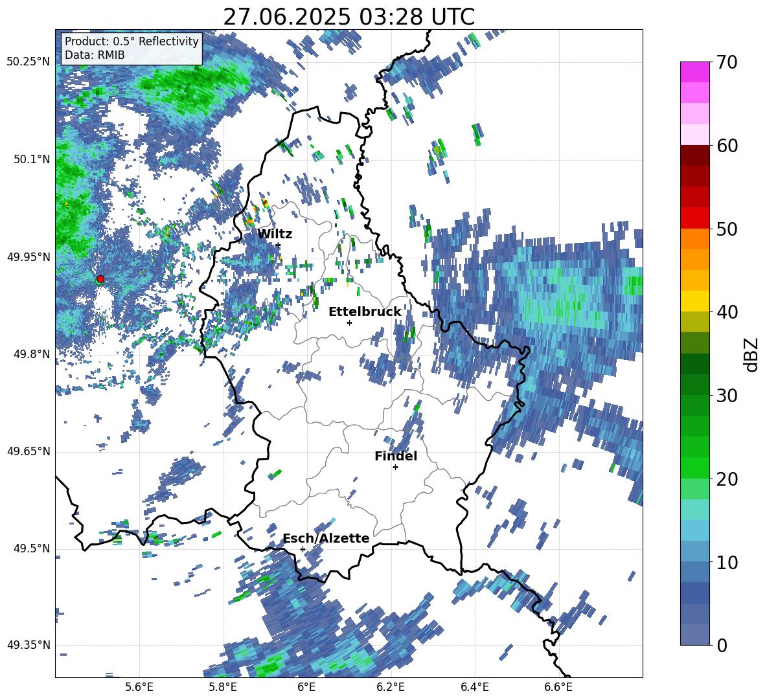Viewport: 767px width, 700px height.
Task: Click the Wiltz city label
Action: coord(275,234)
